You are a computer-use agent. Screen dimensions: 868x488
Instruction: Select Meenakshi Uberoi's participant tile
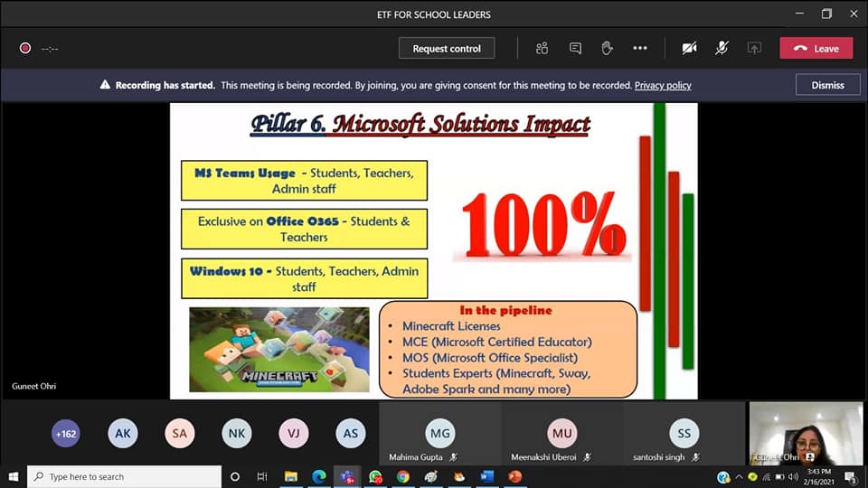561,433
